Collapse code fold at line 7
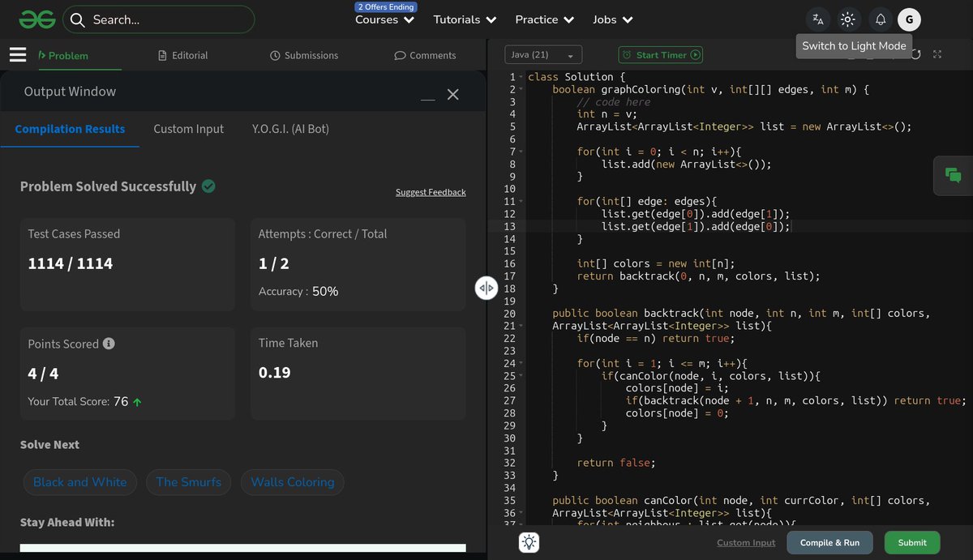Viewport: 973px width, 560px height. (x=521, y=152)
